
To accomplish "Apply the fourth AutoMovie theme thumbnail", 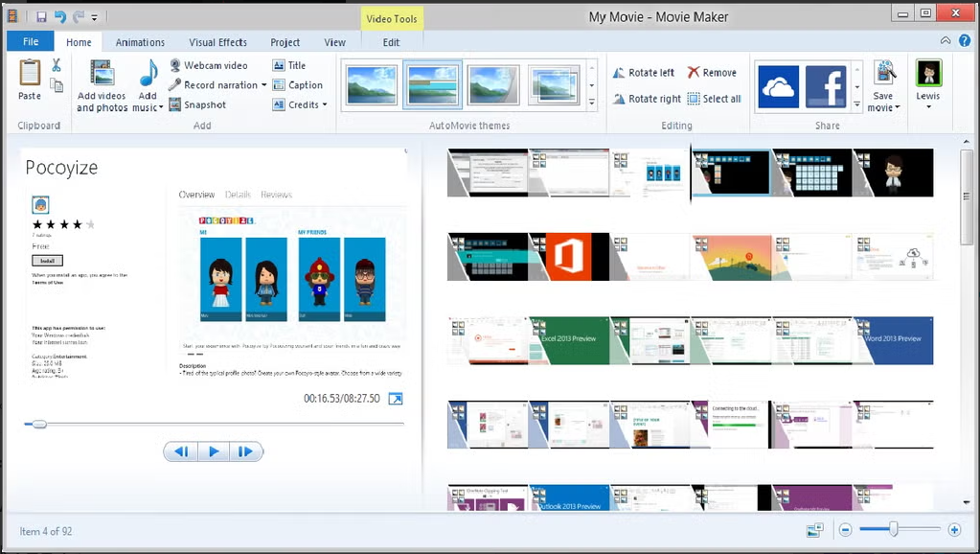I will (554, 84).
